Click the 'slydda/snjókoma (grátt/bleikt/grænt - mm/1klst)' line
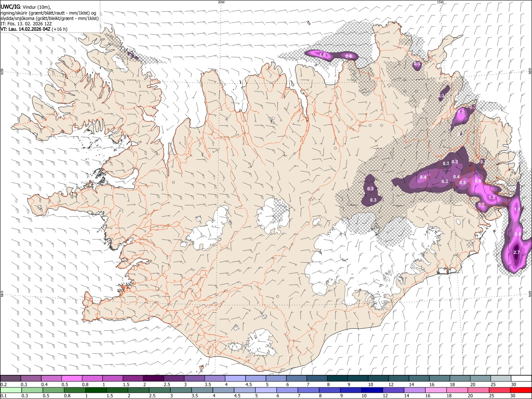This screenshot has height=399, width=532. click(x=49, y=18)
